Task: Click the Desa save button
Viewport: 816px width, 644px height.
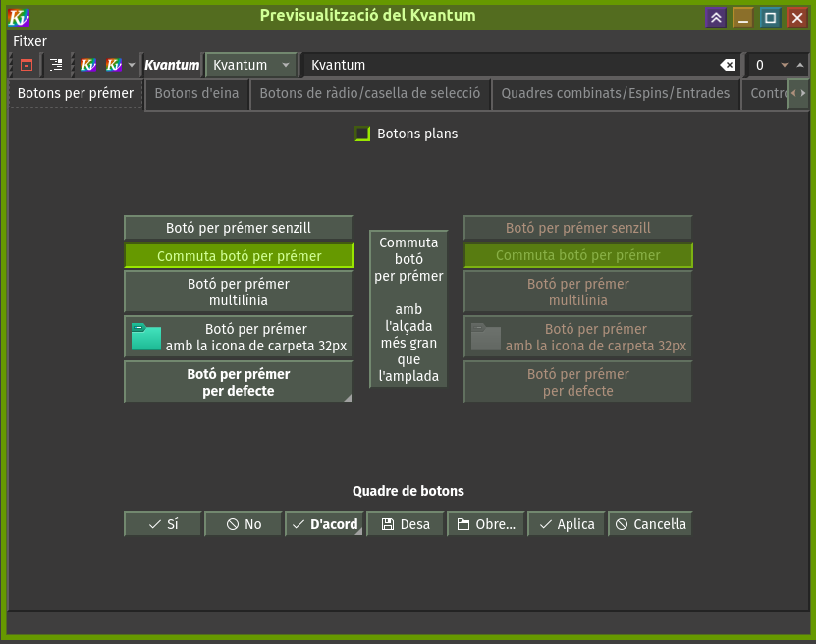Action: [x=406, y=524]
